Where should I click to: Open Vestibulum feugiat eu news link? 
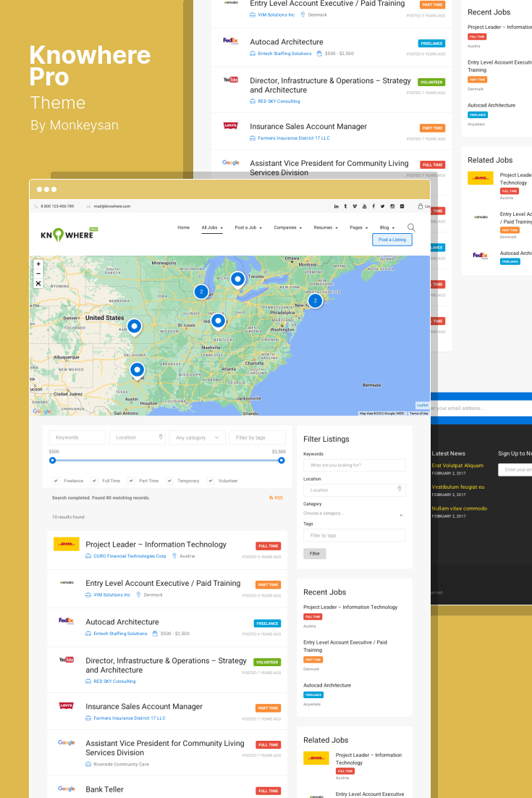coord(457,487)
